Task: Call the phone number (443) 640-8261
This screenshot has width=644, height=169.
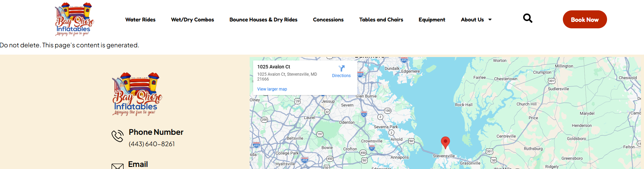Action: (152, 144)
